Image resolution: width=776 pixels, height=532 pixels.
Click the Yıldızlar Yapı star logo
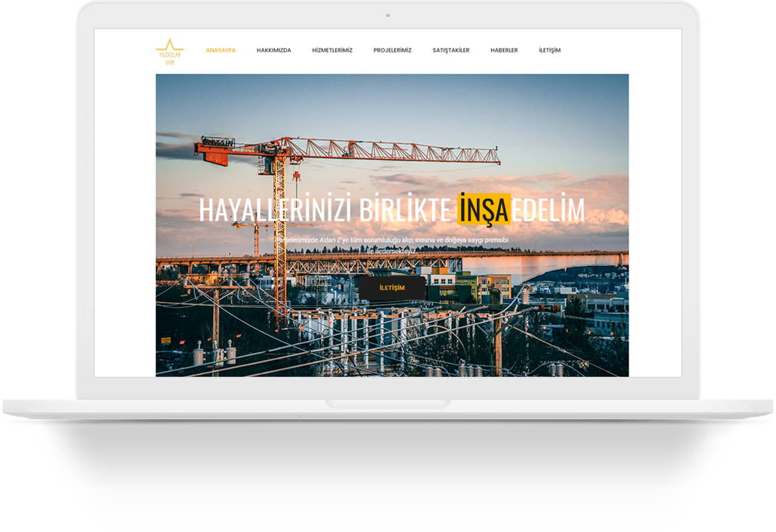(x=169, y=51)
